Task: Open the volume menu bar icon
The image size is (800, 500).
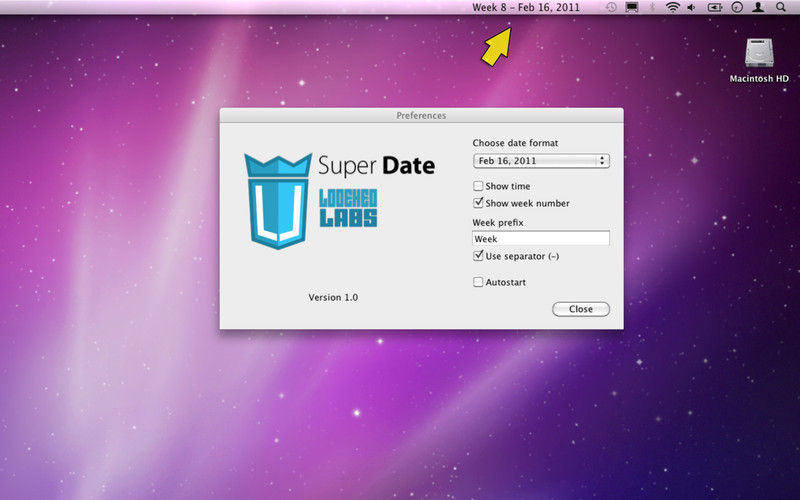Action: point(691,7)
